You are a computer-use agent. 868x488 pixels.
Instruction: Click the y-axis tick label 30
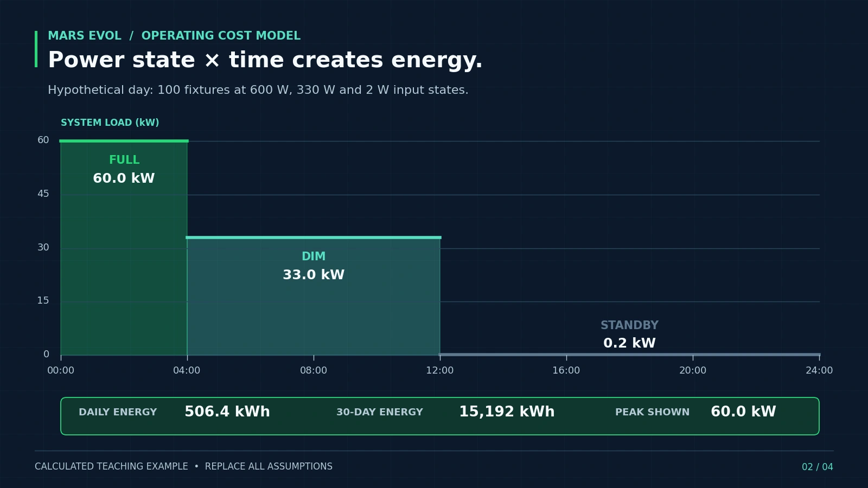[43, 247]
